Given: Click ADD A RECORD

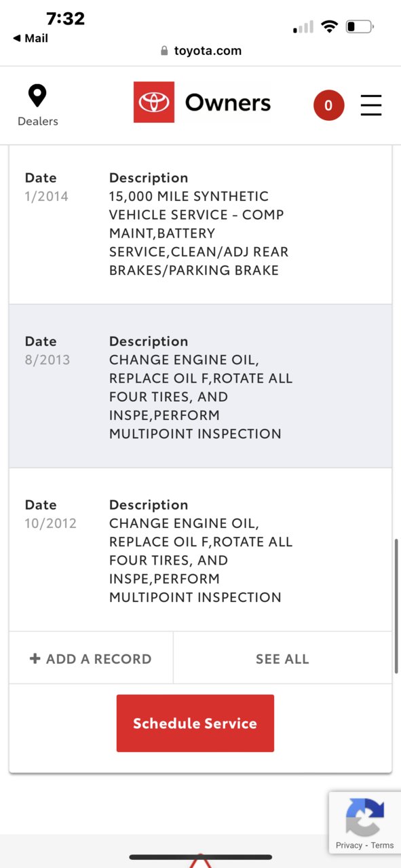Looking at the screenshot, I should pyautogui.click(x=91, y=658).
